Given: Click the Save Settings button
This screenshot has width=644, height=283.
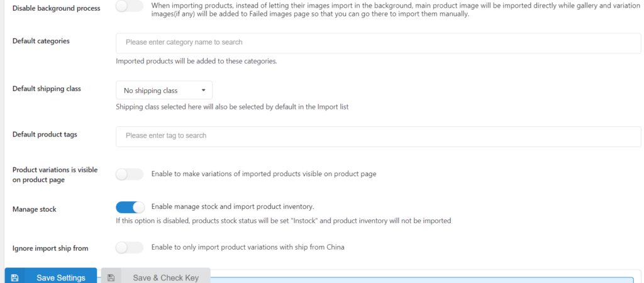Looking at the screenshot, I should [51, 276].
